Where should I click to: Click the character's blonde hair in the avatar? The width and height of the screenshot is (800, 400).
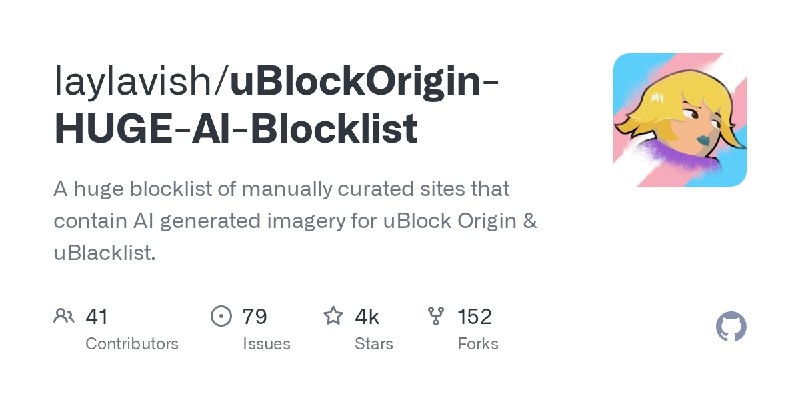[x=664, y=88]
